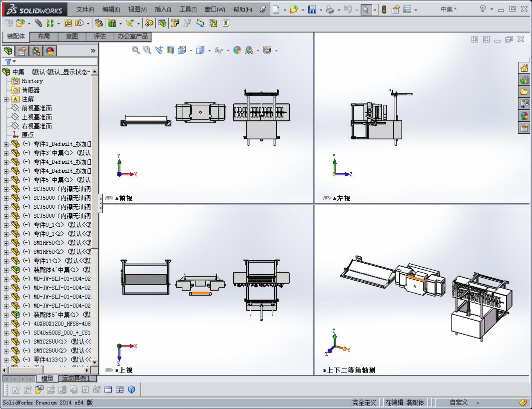Toggle the link views icon beside 前视

[x=109, y=198]
